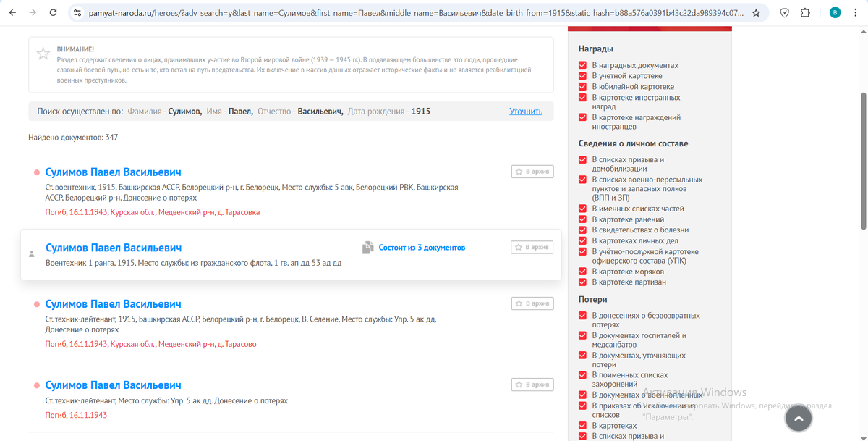Uncheck "В документах госпиталей и медсанбатов"
Viewport: 868px width, 441px height.
pos(583,336)
